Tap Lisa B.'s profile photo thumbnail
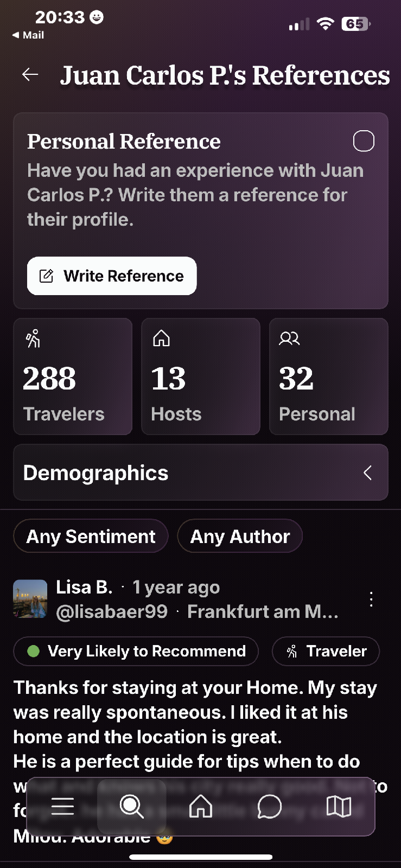Image resolution: width=401 pixels, height=868 pixels. click(x=30, y=599)
